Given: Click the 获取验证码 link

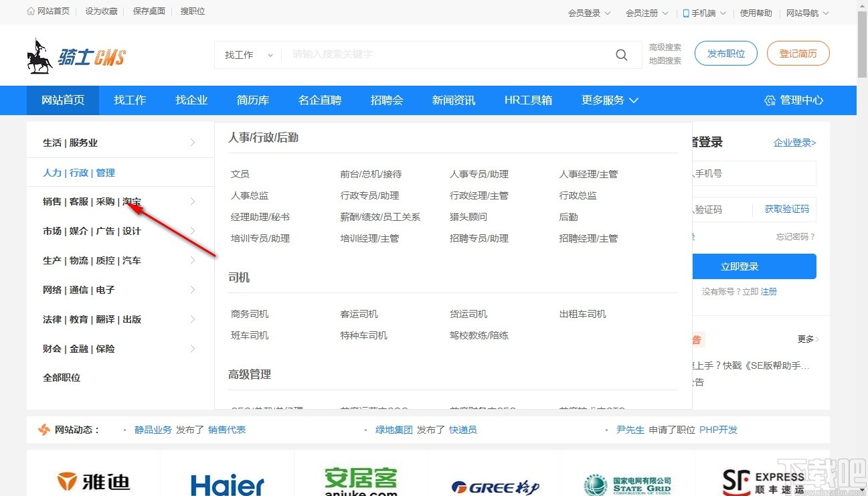Looking at the screenshot, I should (787, 210).
